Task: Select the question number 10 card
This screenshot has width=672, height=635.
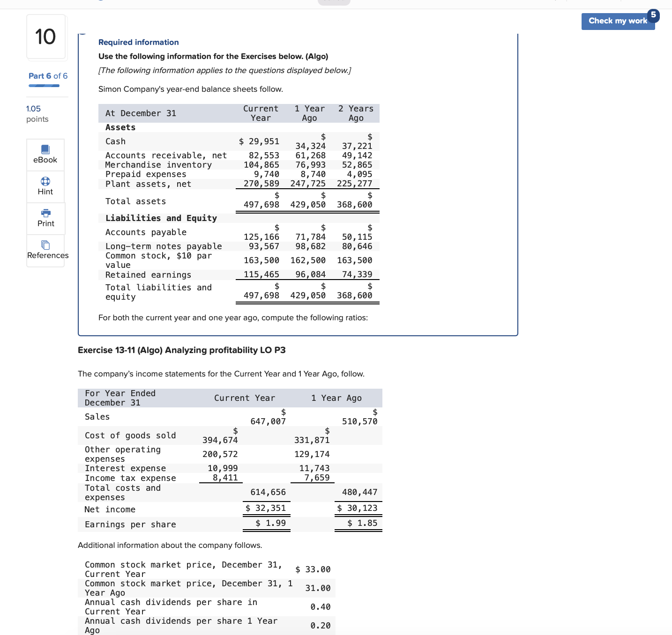Action: click(x=46, y=37)
